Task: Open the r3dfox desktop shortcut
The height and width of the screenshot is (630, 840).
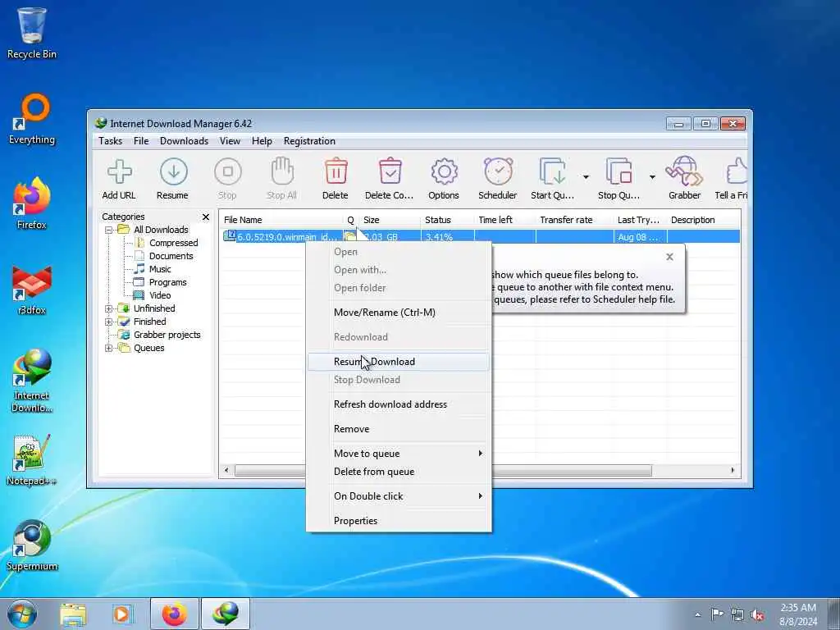Action: (x=32, y=281)
